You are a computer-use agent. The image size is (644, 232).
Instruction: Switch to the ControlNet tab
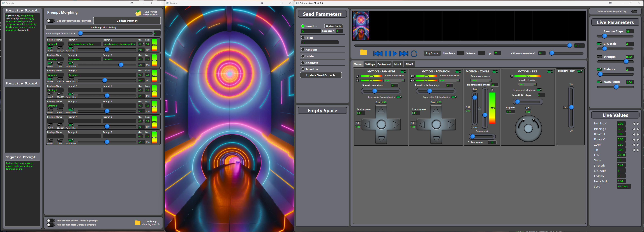[384, 64]
